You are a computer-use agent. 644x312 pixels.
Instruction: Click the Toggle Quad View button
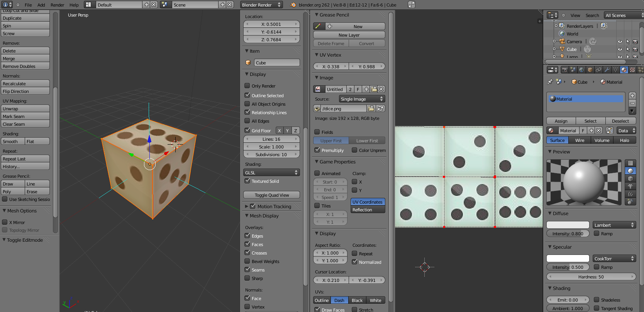(x=271, y=195)
